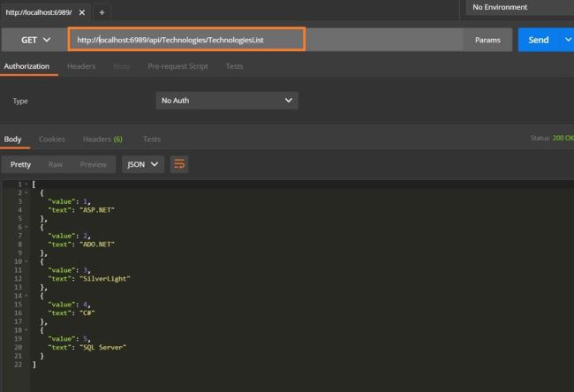Open the response Headers (6) tab
The width and height of the screenshot is (574, 392).
[102, 139]
